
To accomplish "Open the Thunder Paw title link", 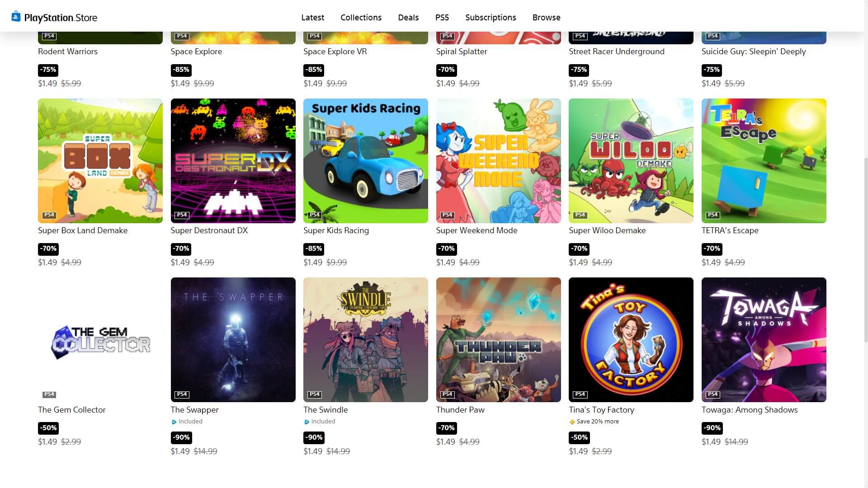I will pos(460,410).
